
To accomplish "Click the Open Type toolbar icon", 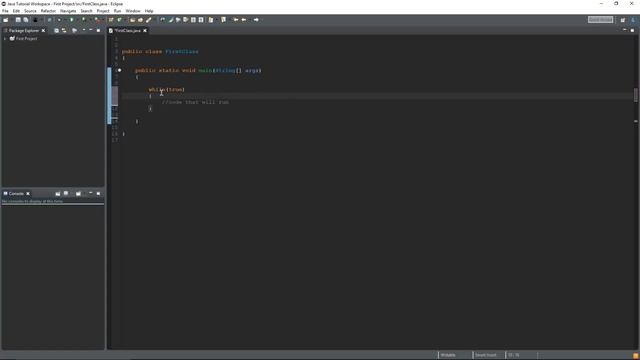I will point(132,20).
